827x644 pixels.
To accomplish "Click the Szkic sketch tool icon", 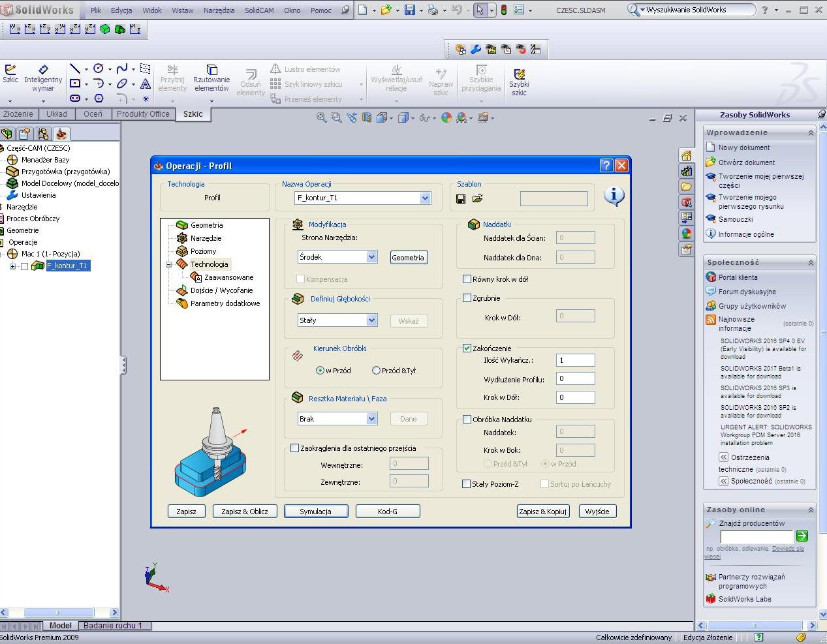I will click(10, 74).
